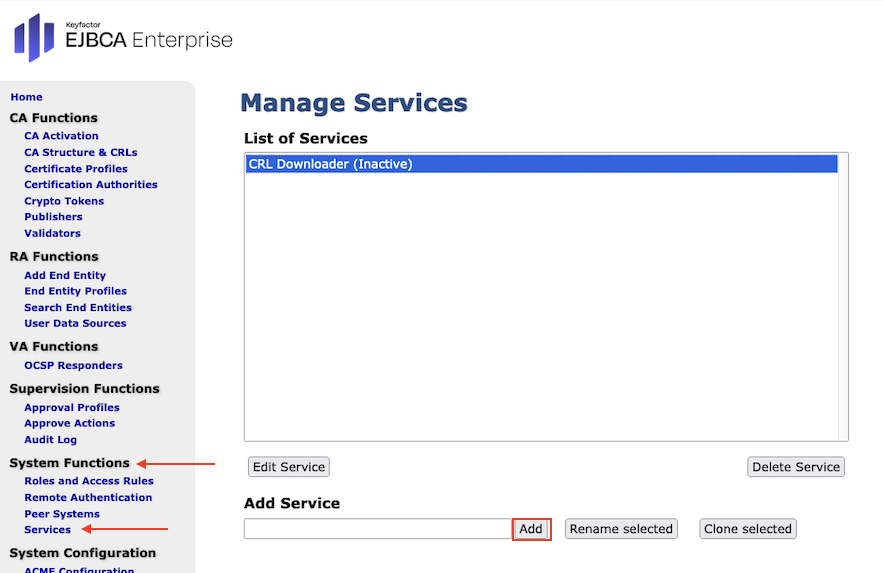
Task: Go to CA Activation page
Action: point(61,136)
